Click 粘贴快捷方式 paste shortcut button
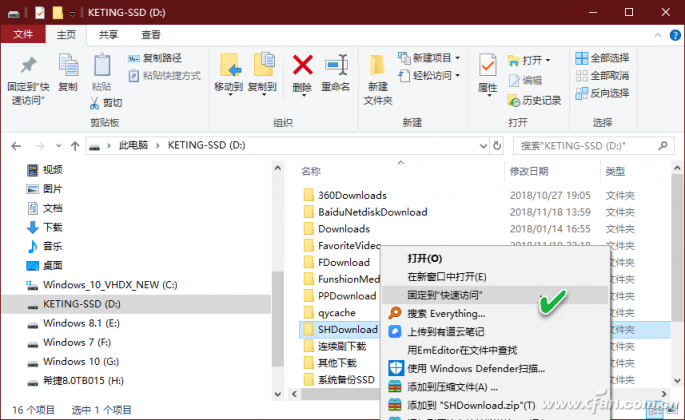 click(x=165, y=76)
